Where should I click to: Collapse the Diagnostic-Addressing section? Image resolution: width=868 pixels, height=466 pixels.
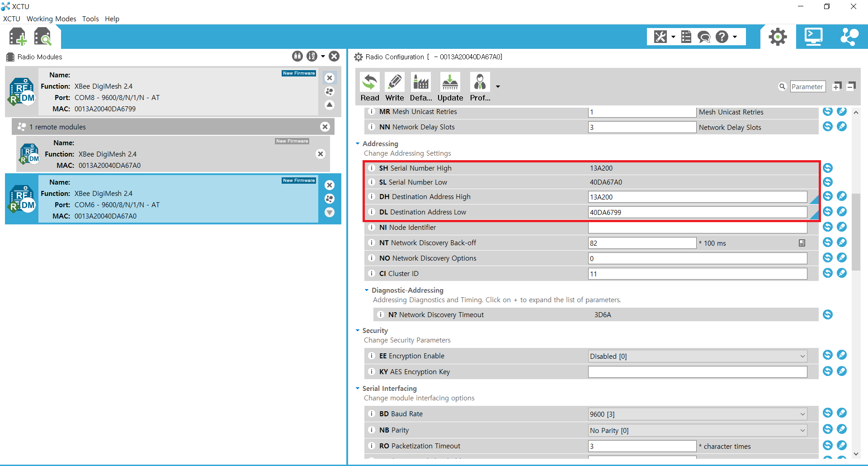[367, 290]
